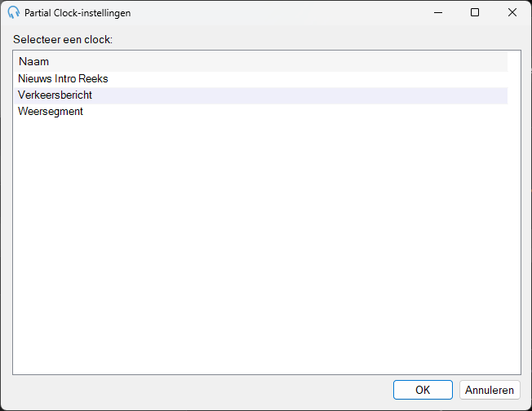Sort the list by the Naam column header
The height and width of the screenshot is (411, 532).
260,61
